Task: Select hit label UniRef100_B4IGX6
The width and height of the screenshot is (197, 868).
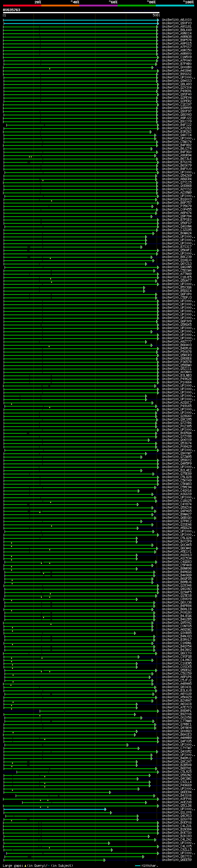Action: pyautogui.click(x=177, y=796)
